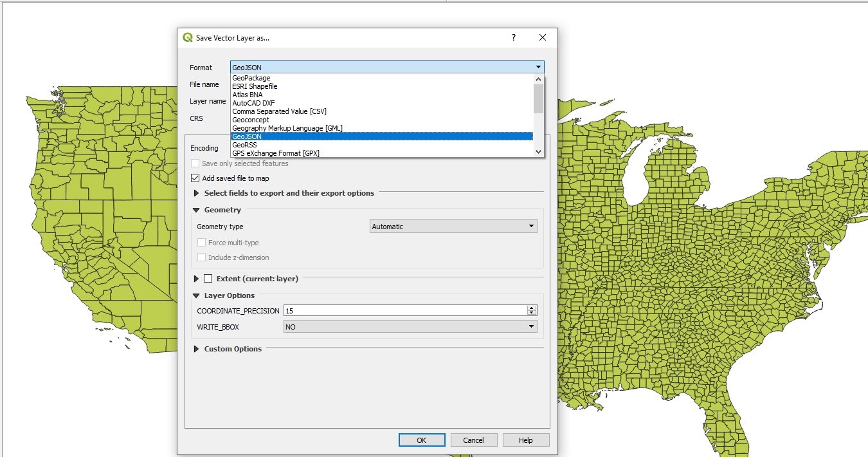This screenshot has height=457, width=868.
Task: Enable the Extent (current: layer) checkbox
Action: (208, 279)
